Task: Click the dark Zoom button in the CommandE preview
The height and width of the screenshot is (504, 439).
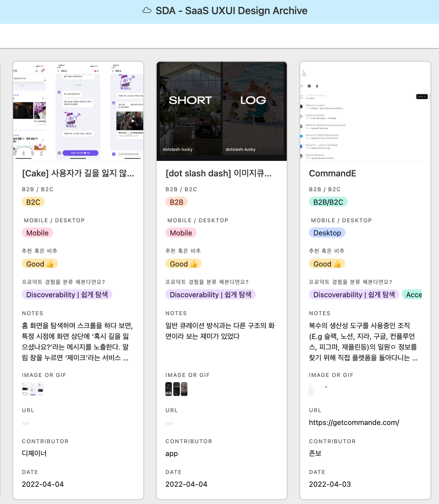Action: click(422, 97)
